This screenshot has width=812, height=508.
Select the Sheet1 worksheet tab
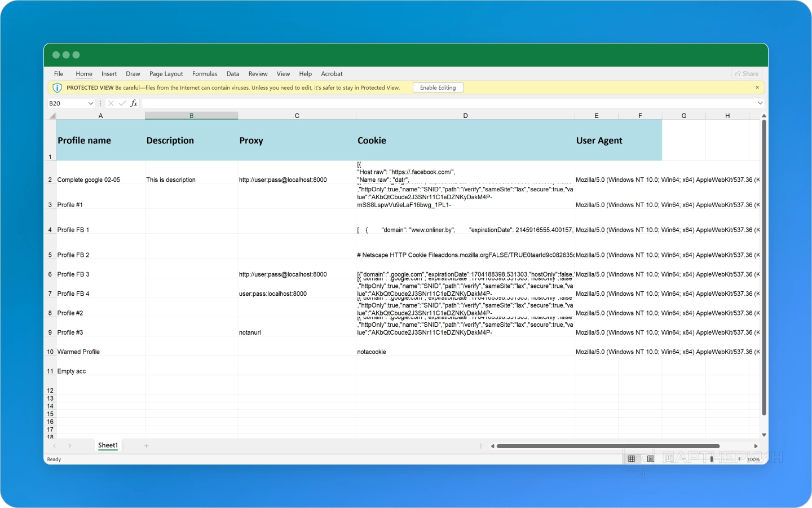[108, 445]
